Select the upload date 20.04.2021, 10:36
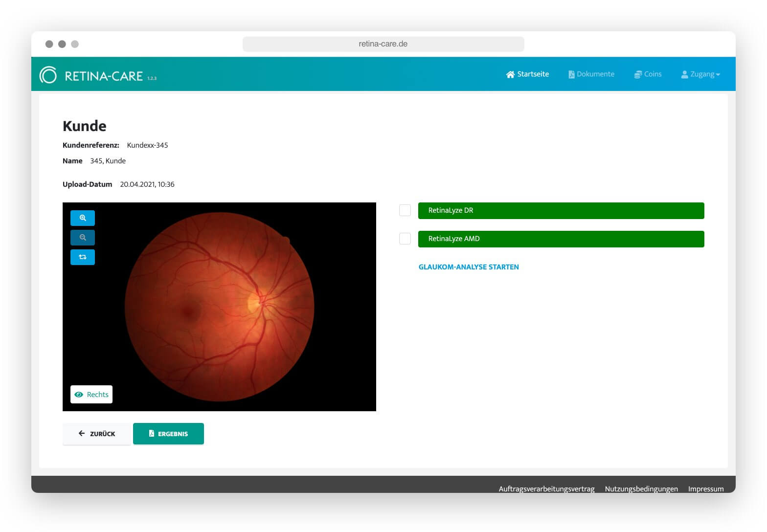Image resolution: width=767 pixels, height=532 pixels. [x=147, y=184]
